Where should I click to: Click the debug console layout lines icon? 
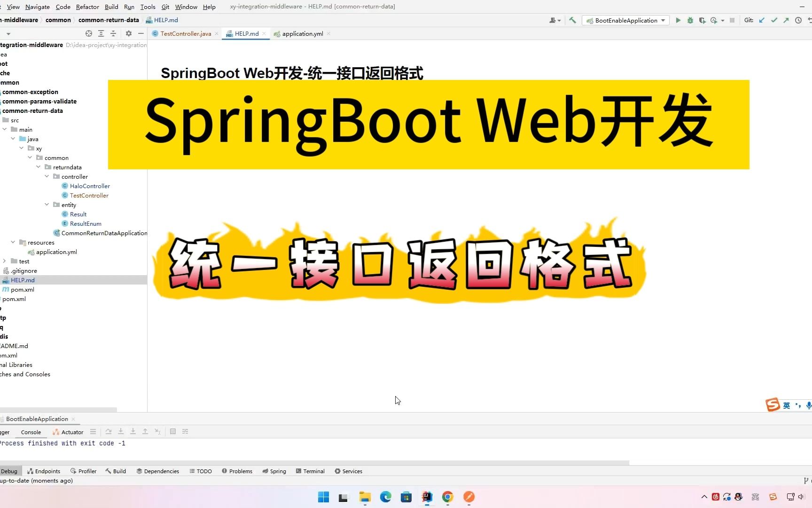click(x=93, y=431)
